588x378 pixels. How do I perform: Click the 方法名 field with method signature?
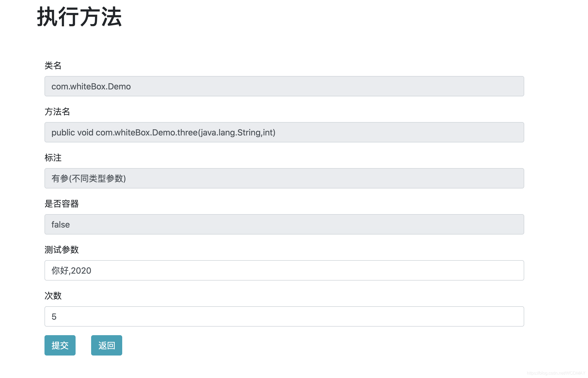coord(284,132)
